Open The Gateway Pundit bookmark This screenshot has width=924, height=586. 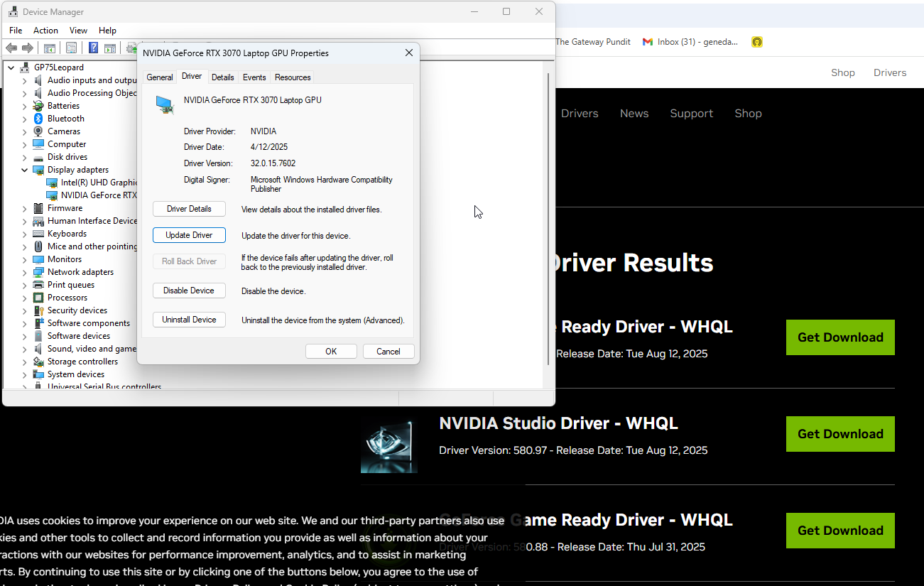point(593,42)
